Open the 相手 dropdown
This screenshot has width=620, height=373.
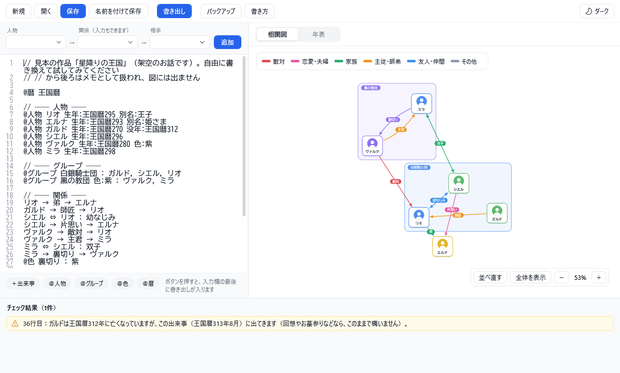click(x=180, y=42)
